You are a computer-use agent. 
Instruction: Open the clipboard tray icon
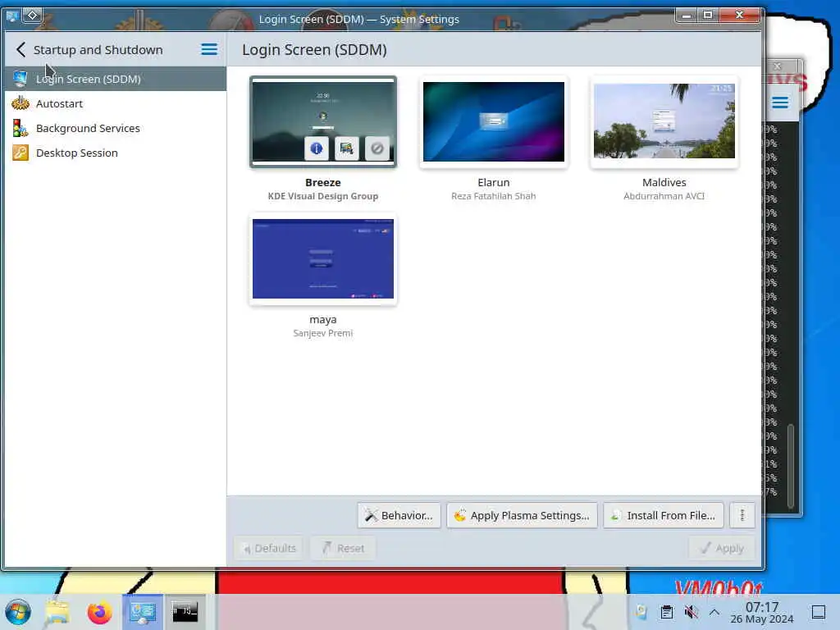666,612
